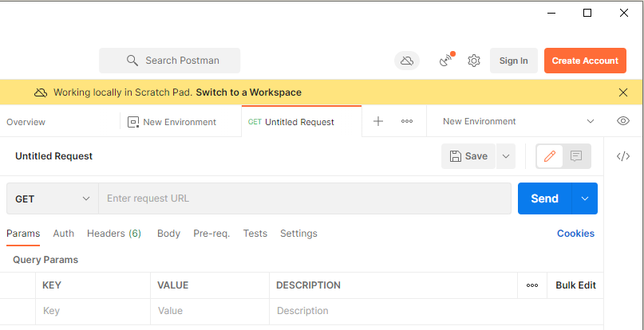Open the offline cloud sync icon

[407, 61]
